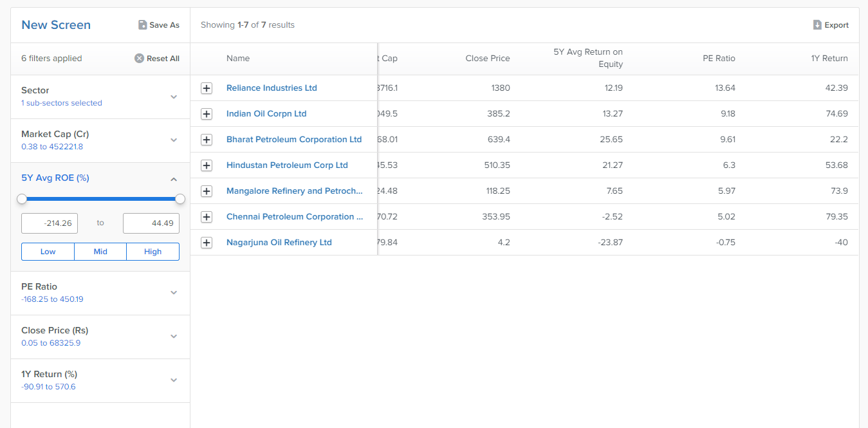868x428 pixels.
Task: Open Chennai Petroleum Corporation link
Action: coord(295,217)
